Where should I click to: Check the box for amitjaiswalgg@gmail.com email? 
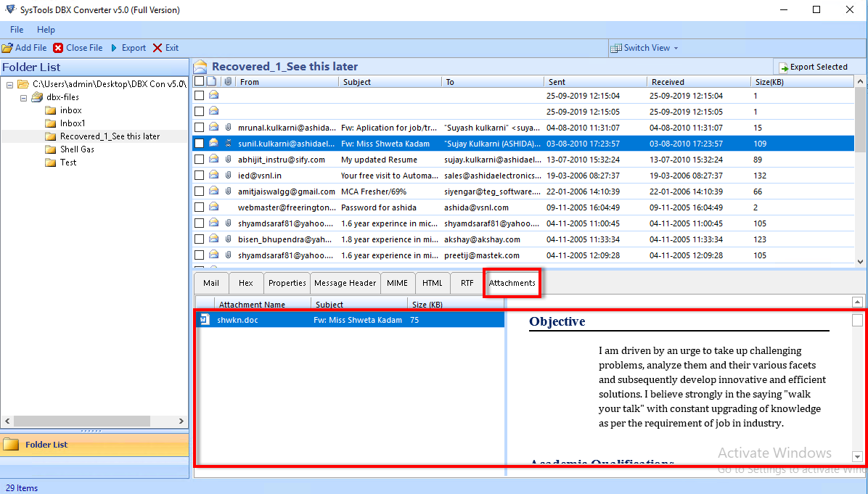tap(200, 192)
